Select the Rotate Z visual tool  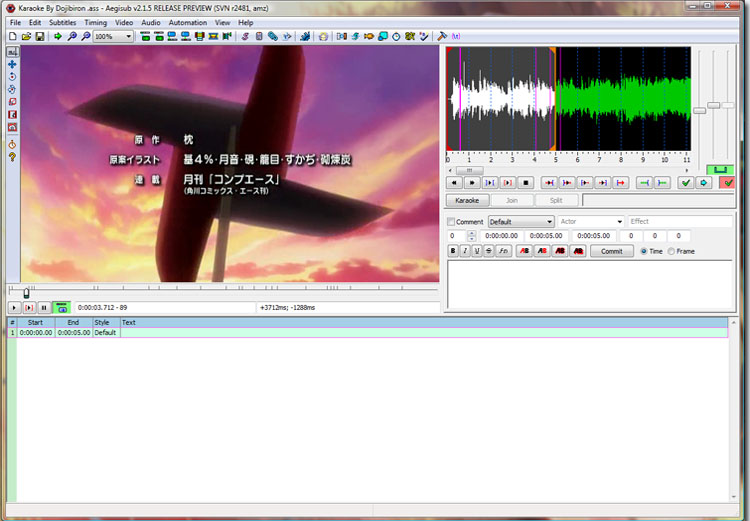point(12,77)
